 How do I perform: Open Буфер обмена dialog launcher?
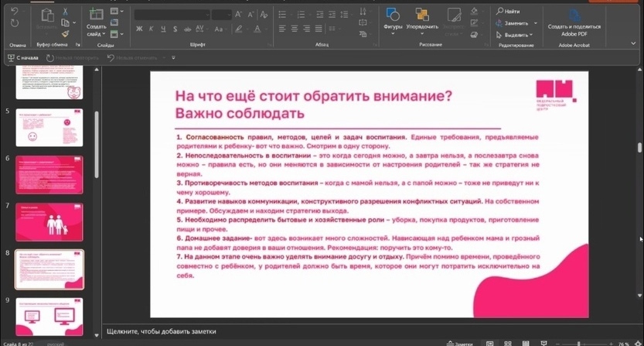point(78,44)
